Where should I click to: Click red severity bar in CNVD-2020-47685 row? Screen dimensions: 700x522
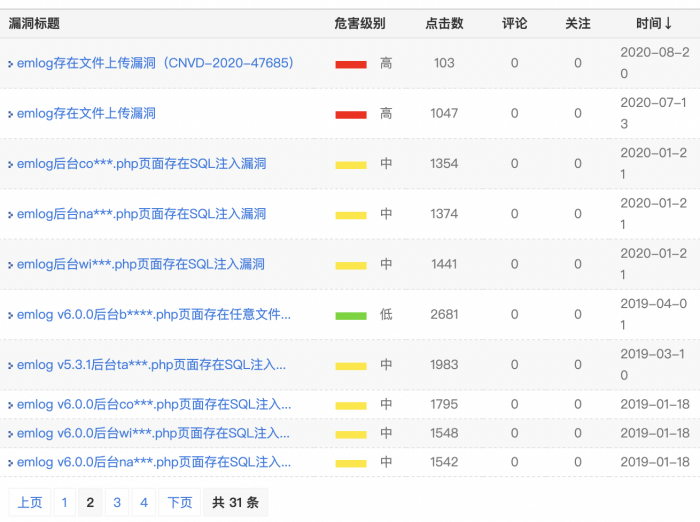tap(351, 65)
